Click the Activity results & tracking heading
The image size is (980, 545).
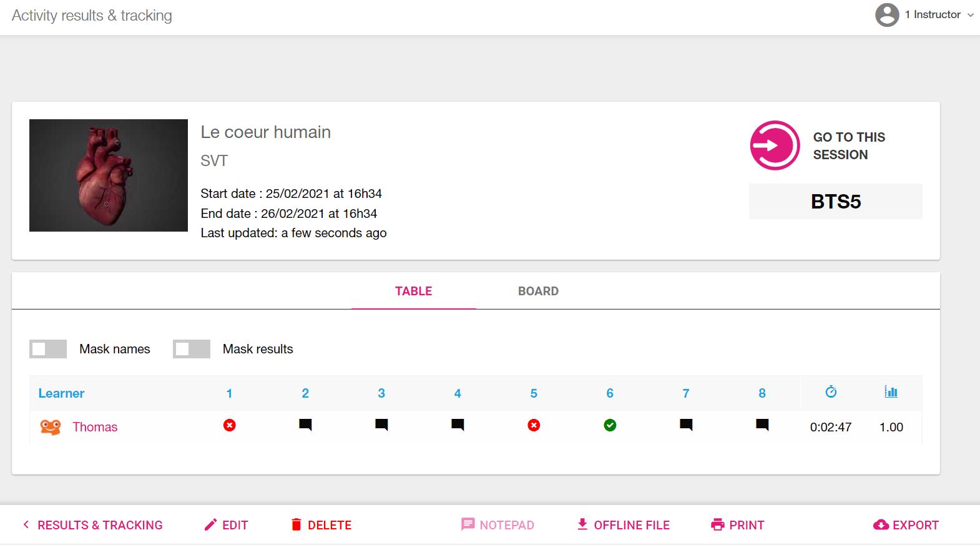[92, 16]
